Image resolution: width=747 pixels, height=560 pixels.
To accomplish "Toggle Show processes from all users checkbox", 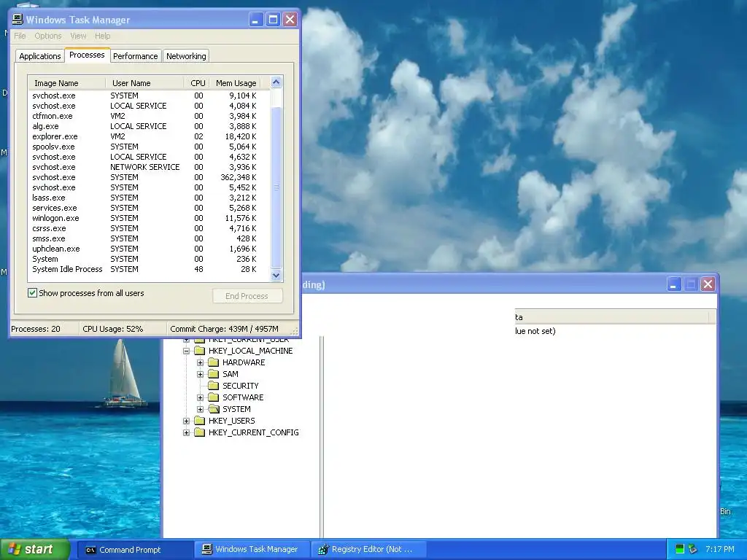I will pyautogui.click(x=32, y=293).
